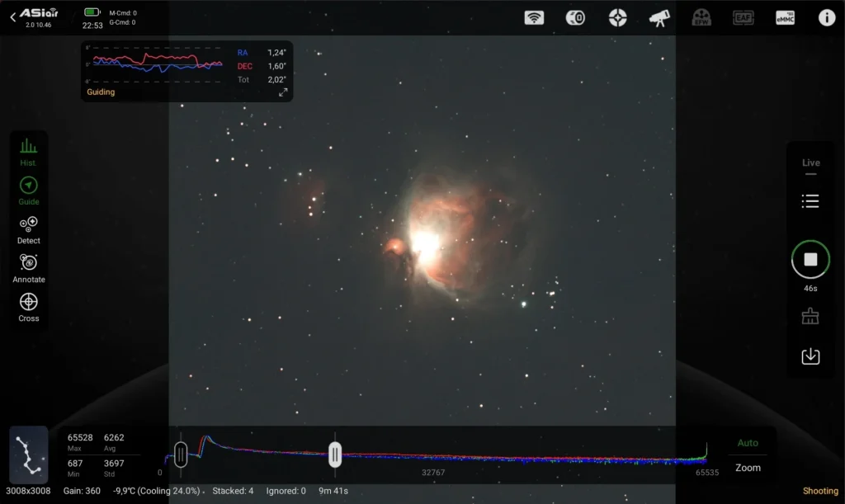Open the EAF focuser settings

click(744, 17)
